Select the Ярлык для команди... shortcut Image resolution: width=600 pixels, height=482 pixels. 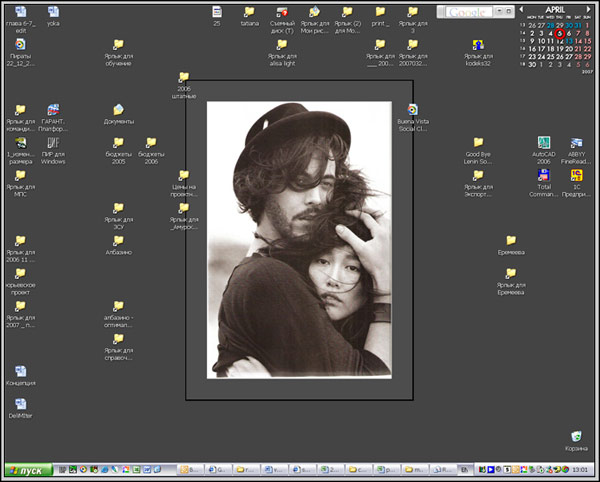click(x=21, y=110)
